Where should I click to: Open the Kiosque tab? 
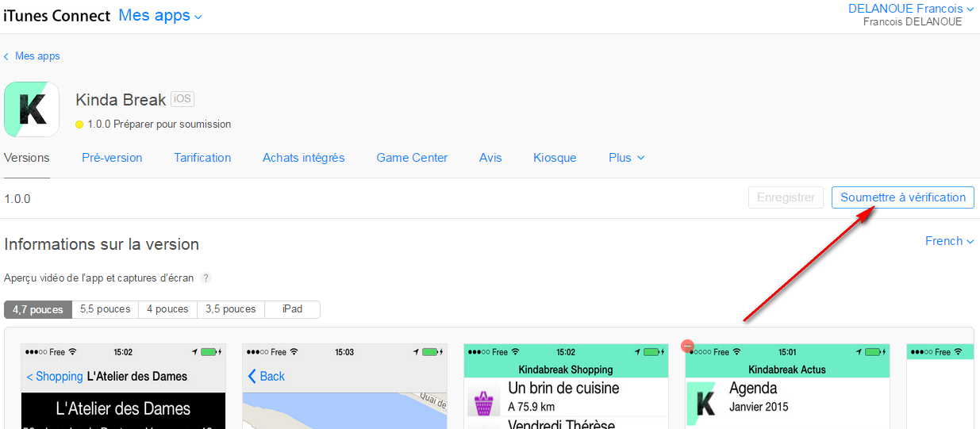[x=555, y=158]
